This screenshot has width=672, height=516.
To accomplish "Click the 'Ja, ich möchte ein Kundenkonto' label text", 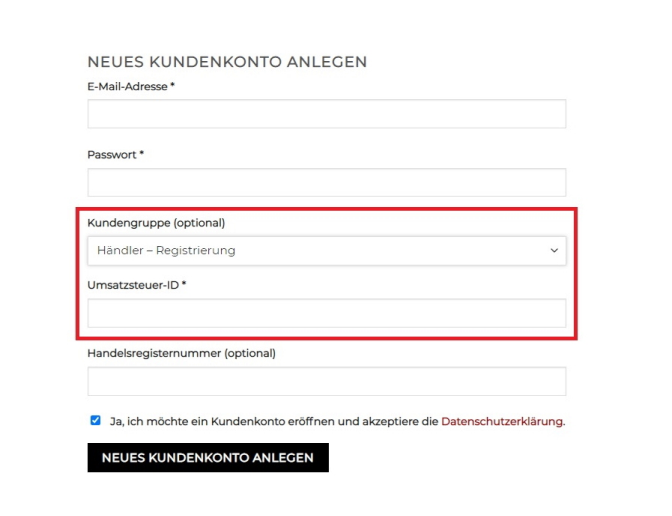I will 274,422.
